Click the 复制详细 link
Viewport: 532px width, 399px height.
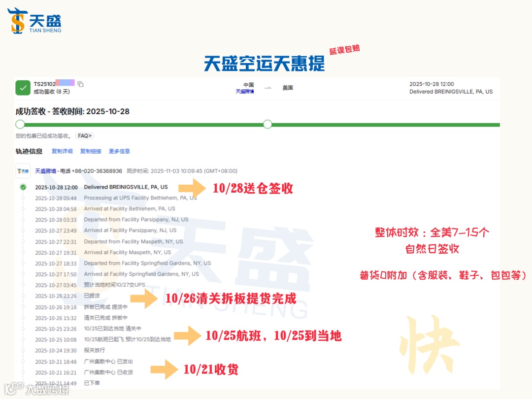pyautogui.click(x=62, y=151)
